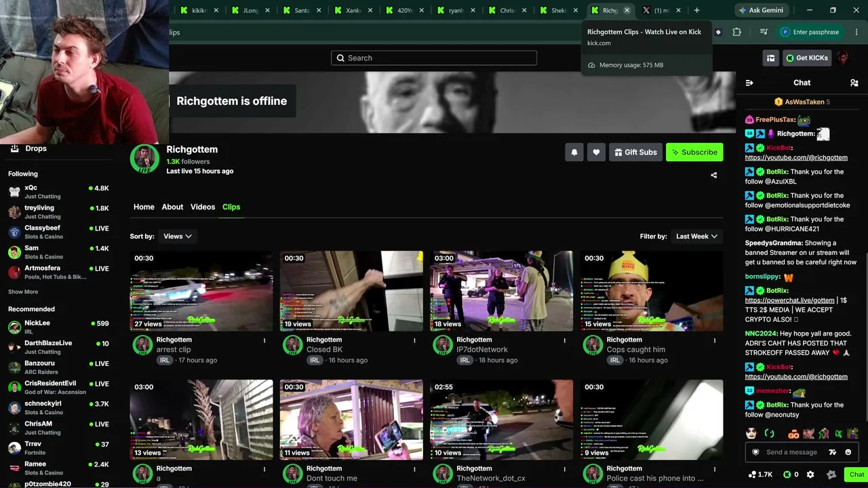Click the browser media control icon
The width and height of the screenshot is (868, 488).
(764, 32)
